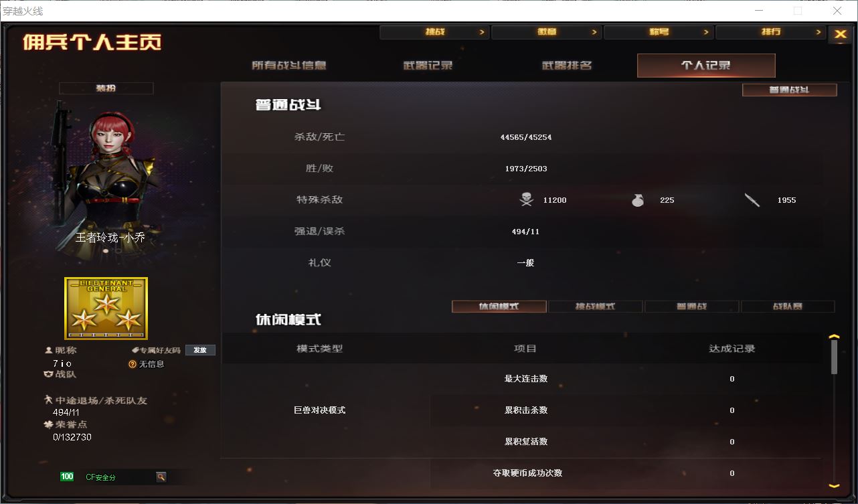Click the CF安全分 magnifier search icon
Image resolution: width=858 pixels, height=504 pixels.
click(x=161, y=477)
